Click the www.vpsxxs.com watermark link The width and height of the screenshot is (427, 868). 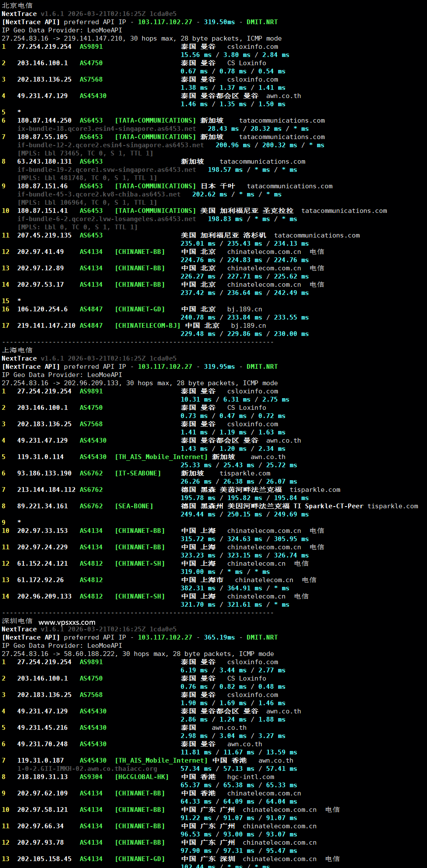[67, 622]
